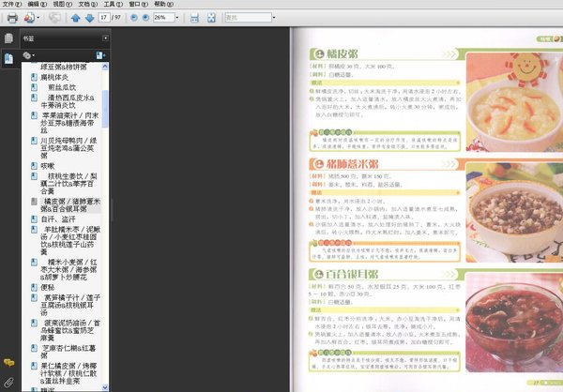Open bookmark 自汗、盗汗
This screenshot has width=563, height=392.
point(58,219)
